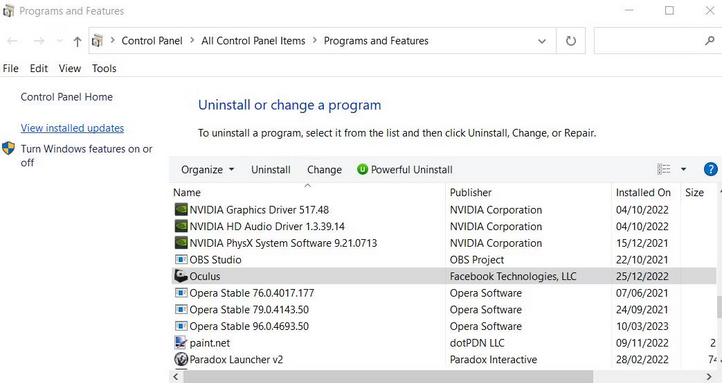
Task: Click the NVIDIA HD Audio Driver icon
Action: [x=181, y=226]
